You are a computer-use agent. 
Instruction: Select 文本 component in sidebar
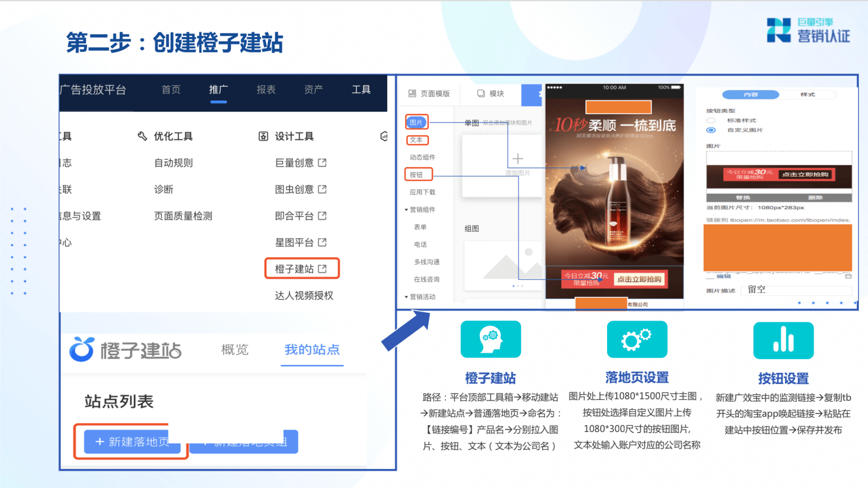coord(416,140)
